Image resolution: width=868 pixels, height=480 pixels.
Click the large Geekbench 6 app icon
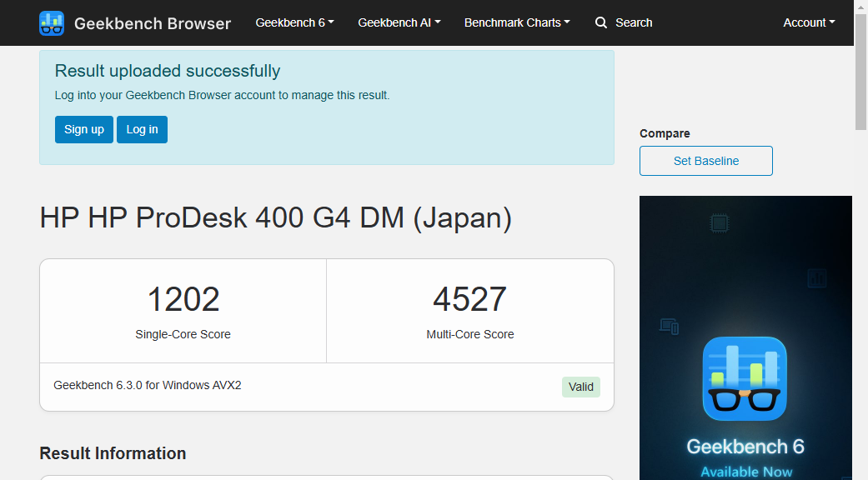745,379
